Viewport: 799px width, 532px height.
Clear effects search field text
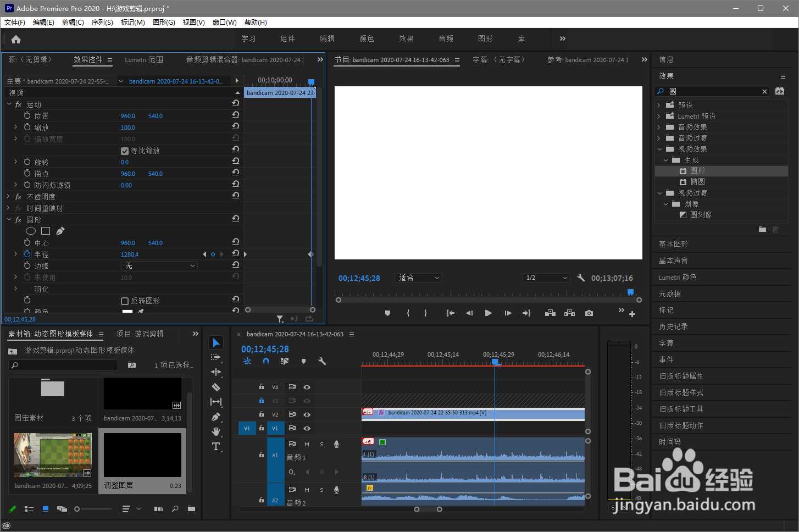click(764, 92)
